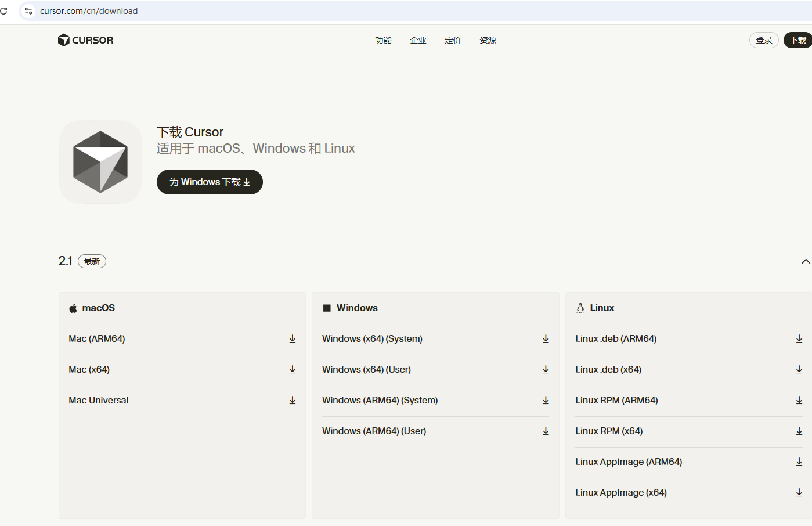
Task: Download Windows (ARM64) (System) arrow icon
Action: (x=546, y=400)
